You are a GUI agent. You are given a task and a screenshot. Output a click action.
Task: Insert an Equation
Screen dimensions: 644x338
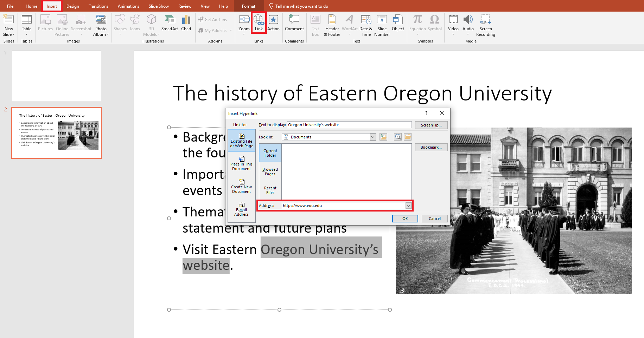(x=417, y=25)
